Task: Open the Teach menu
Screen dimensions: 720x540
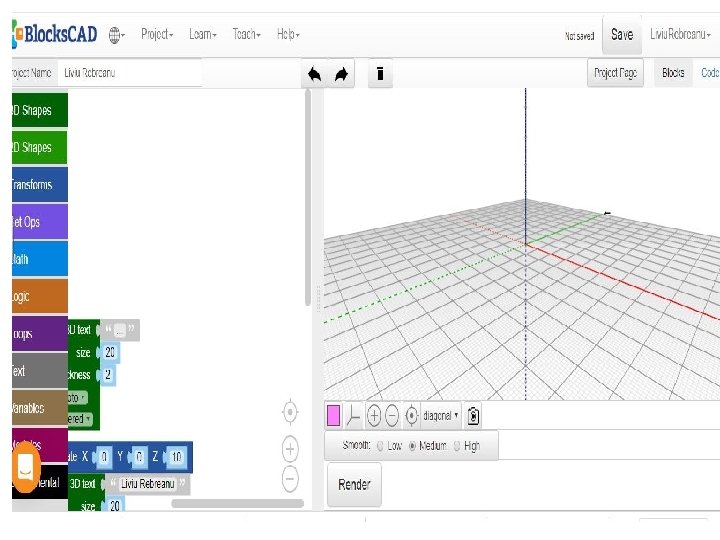Action: pos(246,34)
